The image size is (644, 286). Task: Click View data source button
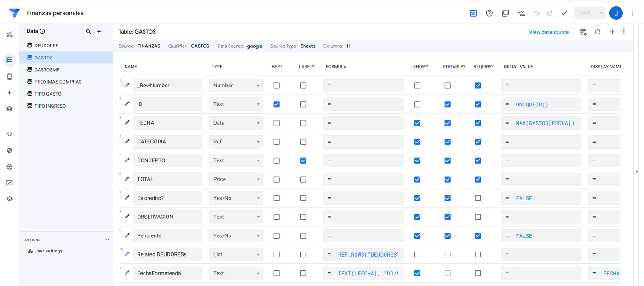[549, 32]
